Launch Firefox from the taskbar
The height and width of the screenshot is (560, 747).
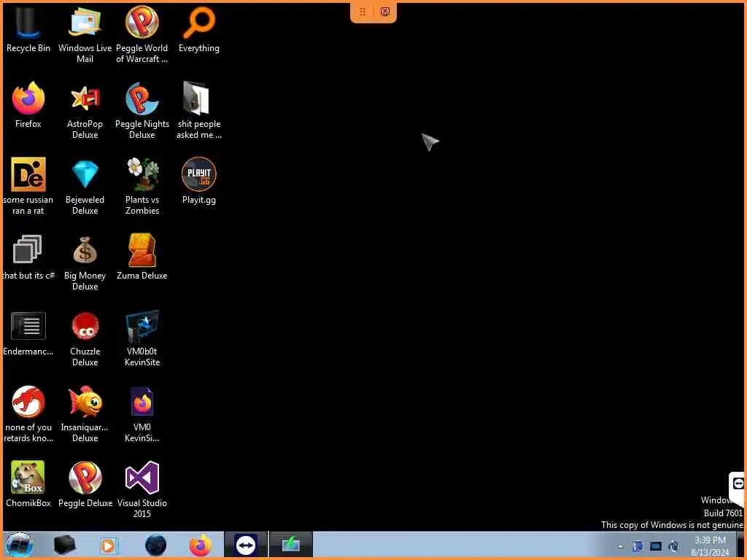pos(201,545)
